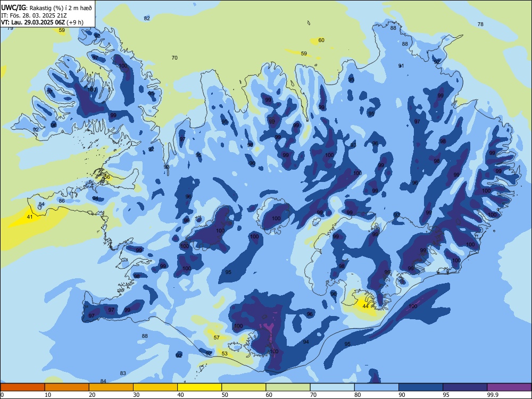Image resolution: width=532 pixels, height=399 pixels.
Task: Select the indigo 95–99.9 legend swatch
Action: pyautogui.click(x=465, y=387)
